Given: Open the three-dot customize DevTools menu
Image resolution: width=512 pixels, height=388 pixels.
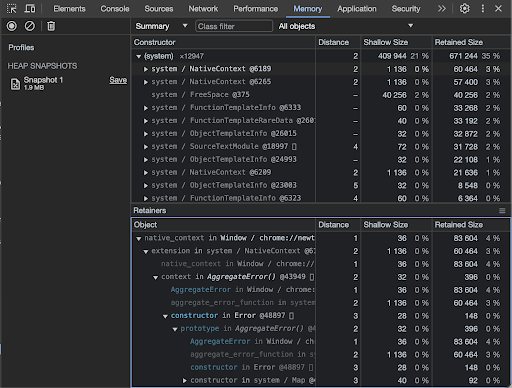Looking at the screenshot, I should (482, 9).
